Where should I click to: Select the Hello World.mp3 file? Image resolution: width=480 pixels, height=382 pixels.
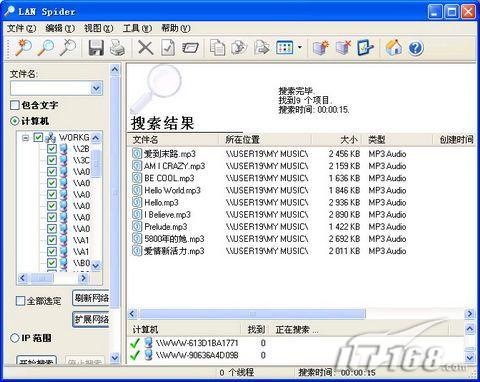pyautogui.click(x=172, y=190)
